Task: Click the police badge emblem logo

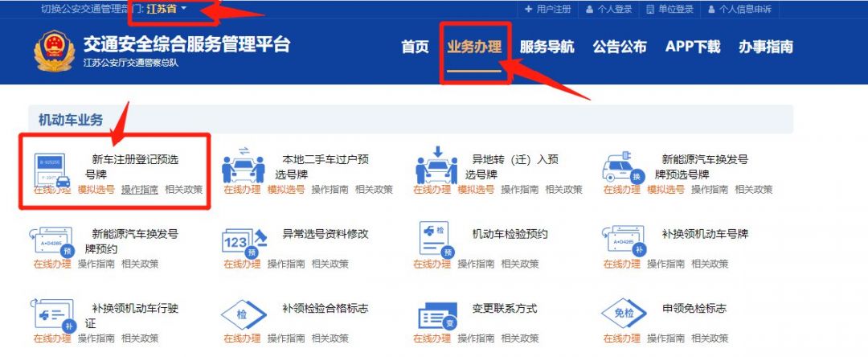Action: click(54, 51)
